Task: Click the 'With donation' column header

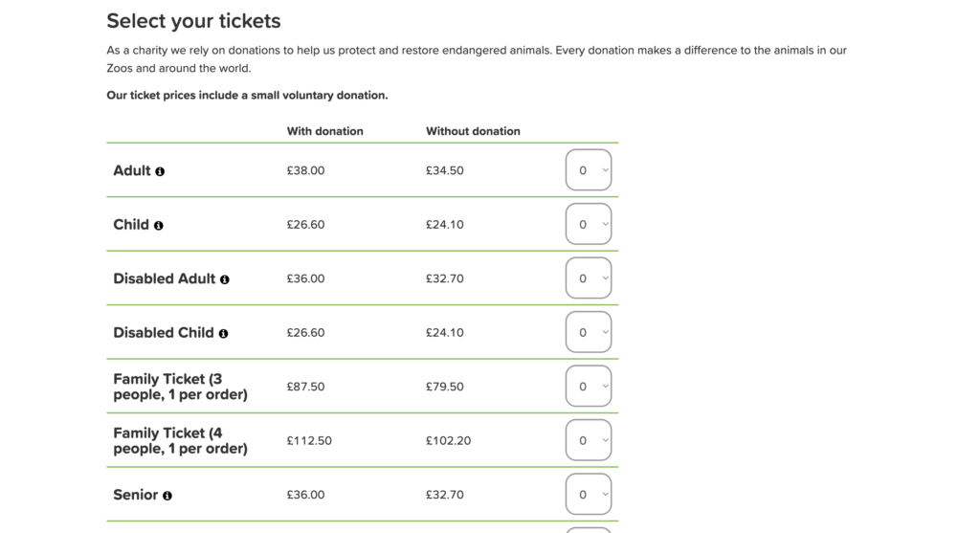Action: [x=325, y=131]
